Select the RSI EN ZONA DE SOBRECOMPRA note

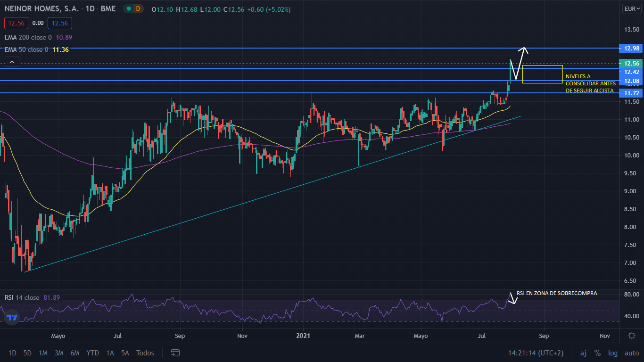click(557, 293)
